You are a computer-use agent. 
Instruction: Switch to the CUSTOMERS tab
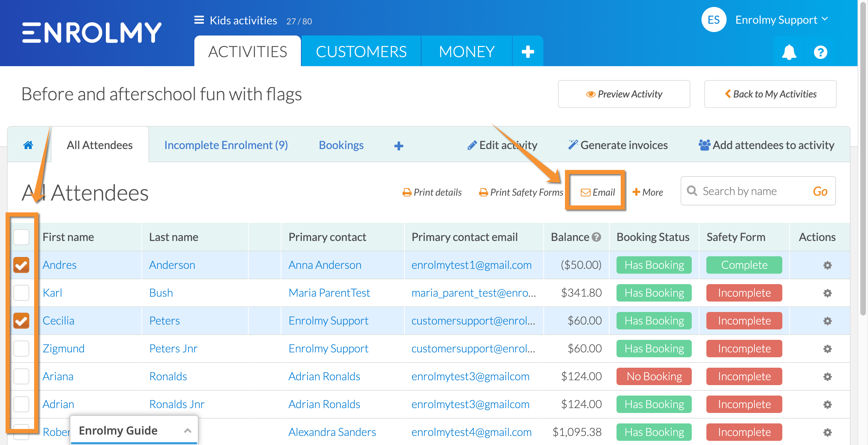click(x=361, y=52)
